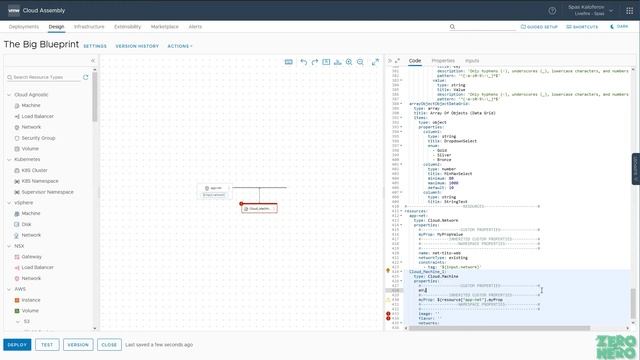
Task: Open blueprint Settings link
Action: (95, 46)
